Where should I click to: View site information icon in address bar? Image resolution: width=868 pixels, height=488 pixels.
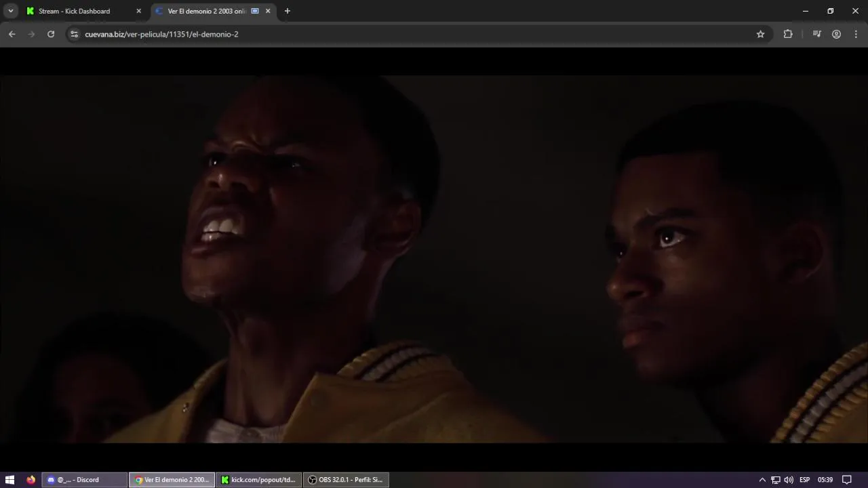[75, 34]
